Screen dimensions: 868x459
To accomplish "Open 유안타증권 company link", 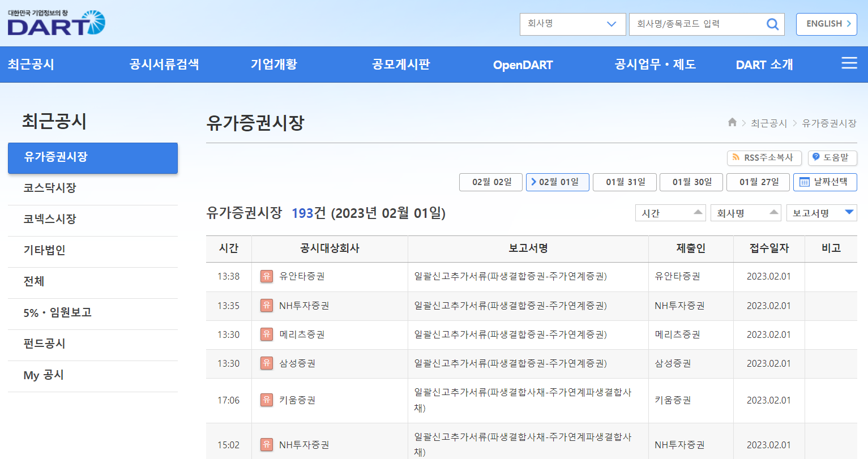I will (302, 276).
